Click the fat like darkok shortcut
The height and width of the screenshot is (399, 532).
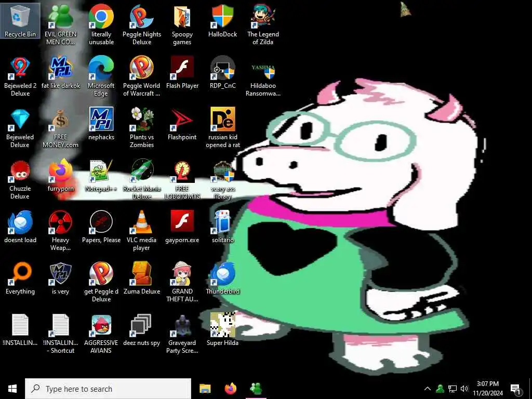(60, 72)
